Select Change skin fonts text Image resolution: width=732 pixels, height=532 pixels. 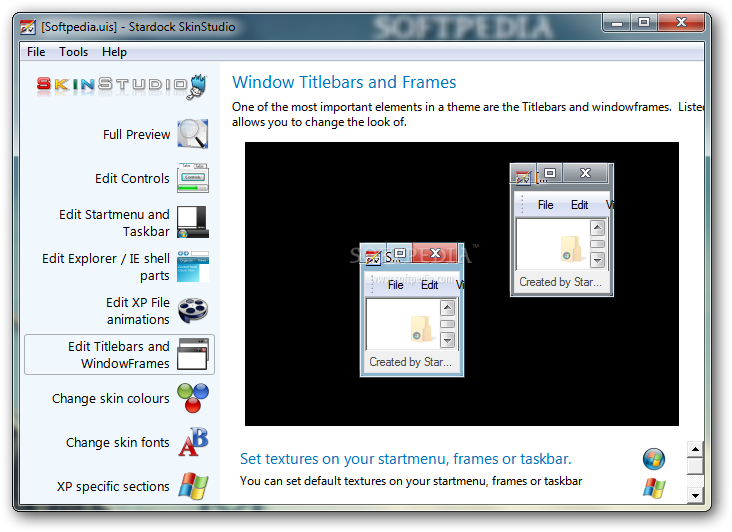(x=118, y=442)
